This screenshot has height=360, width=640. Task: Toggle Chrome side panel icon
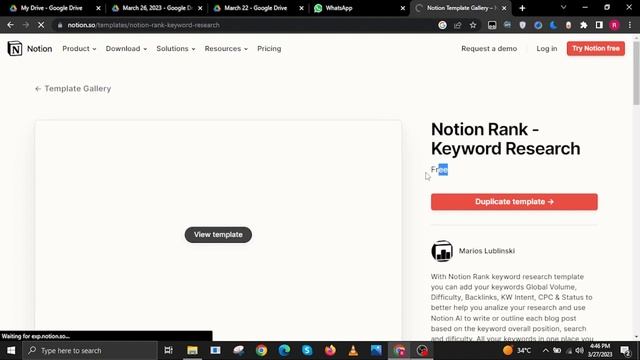pos(599,25)
